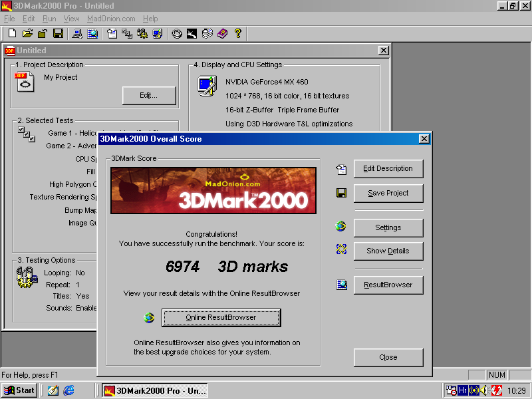Click the 'Game 1 - Helic' test entry
Viewport: 532px width, 399px height.
click(72, 133)
